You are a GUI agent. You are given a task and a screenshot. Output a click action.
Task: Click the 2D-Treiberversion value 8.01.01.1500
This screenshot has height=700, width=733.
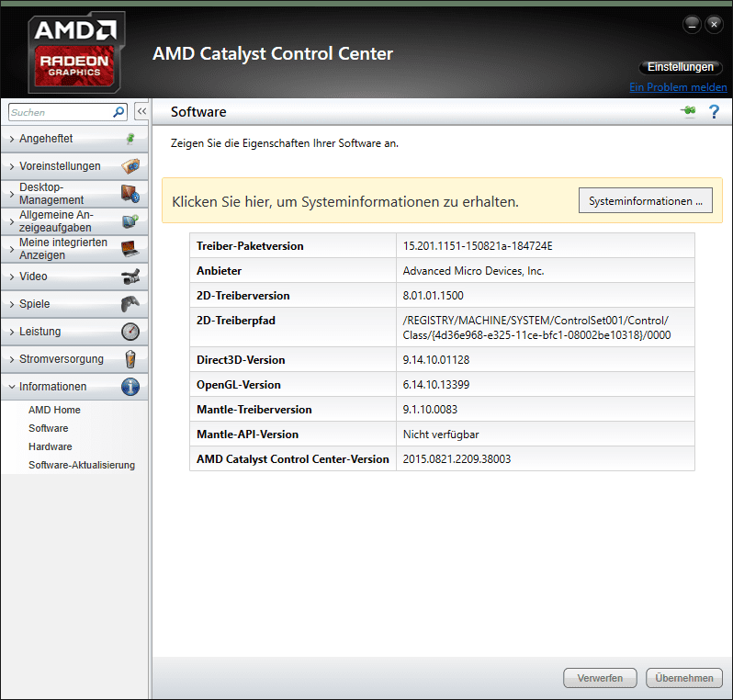pyautogui.click(x=434, y=296)
